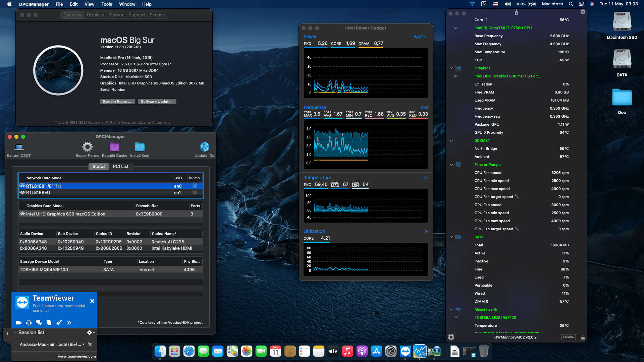This screenshot has width=644, height=362.
Task: Select the Status tab in DPCIManager
Action: 99,166
